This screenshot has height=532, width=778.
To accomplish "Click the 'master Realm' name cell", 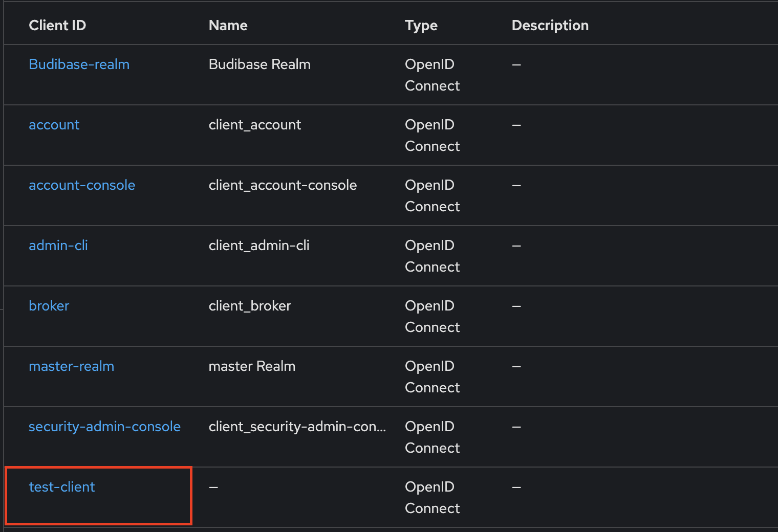I will [252, 366].
